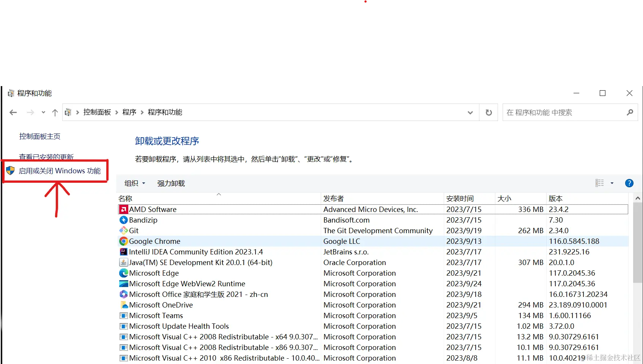Select Microsoft Teams entry
Image resolution: width=643 pixels, height=364 pixels.
click(x=156, y=315)
